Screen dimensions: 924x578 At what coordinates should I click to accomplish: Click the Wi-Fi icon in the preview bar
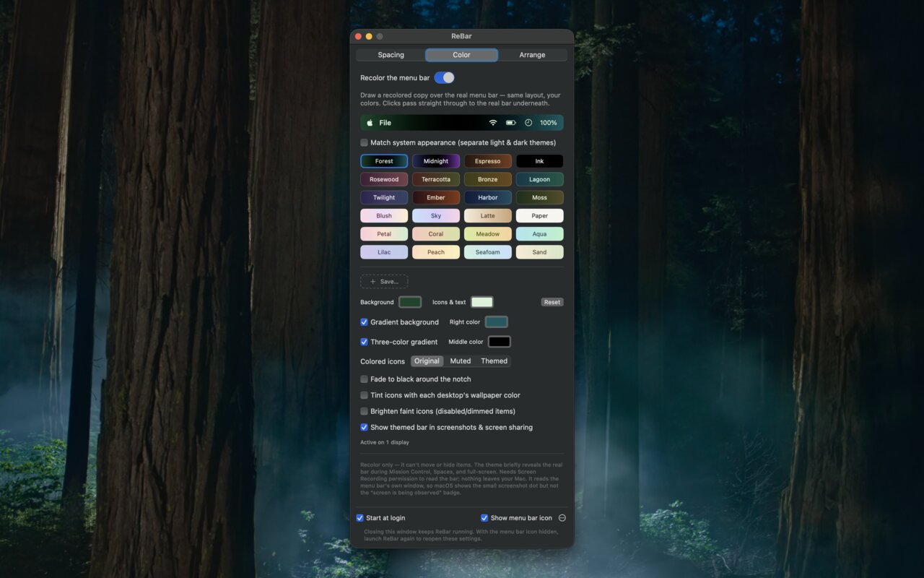(493, 123)
